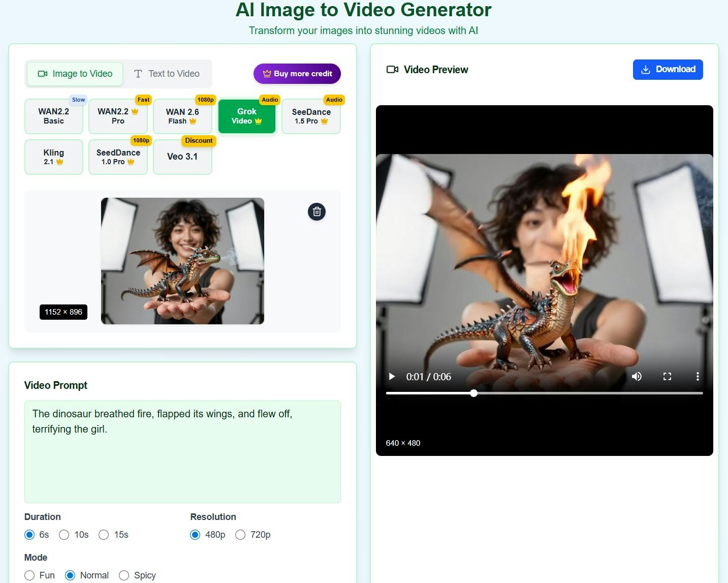The width and height of the screenshot is (728, 583).
Task: Select the Veo 3.1 model
Action: (182, 157)
